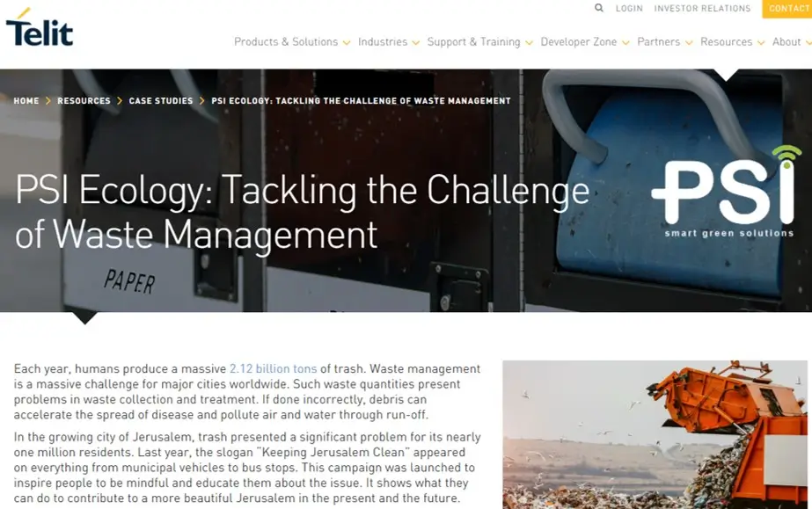Go to the HOME breadcrumb
Image resolution: width=812 pixels, height=509 pixels.
click(x=26, y=101)
